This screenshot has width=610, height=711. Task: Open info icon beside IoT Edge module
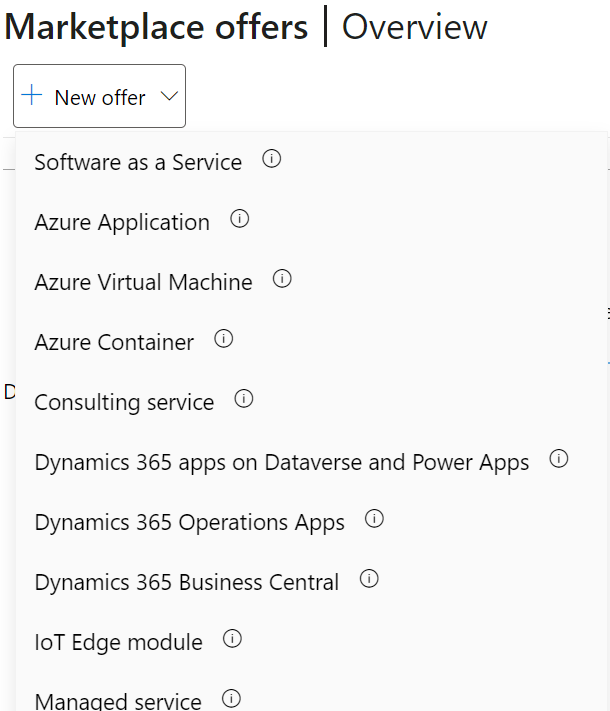[x=232, y=639]
